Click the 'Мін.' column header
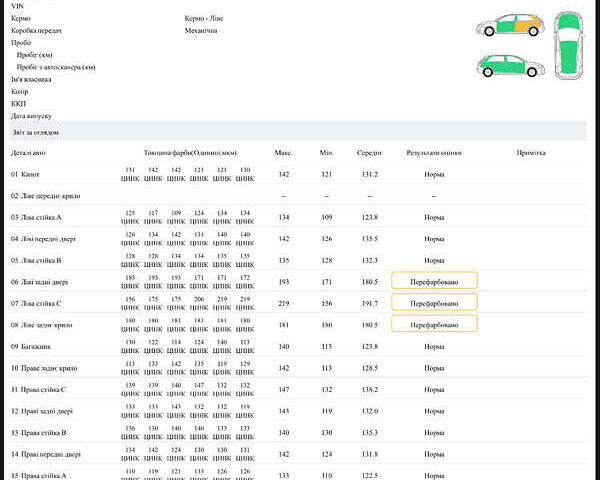Viewport: 600px width, 480px height. [326, 153]
